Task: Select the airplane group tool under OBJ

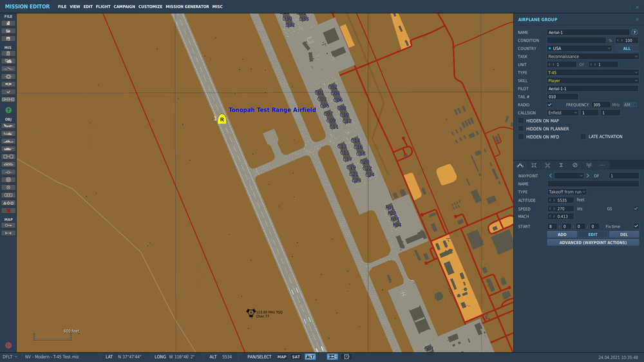Action: (8, 126)
